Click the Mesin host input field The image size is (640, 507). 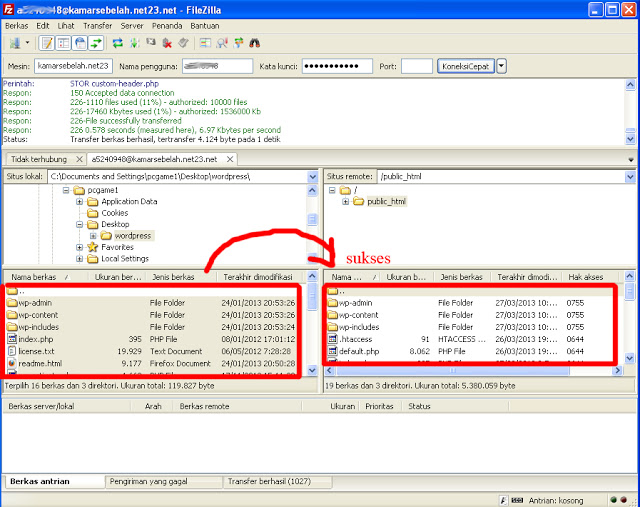73,66
